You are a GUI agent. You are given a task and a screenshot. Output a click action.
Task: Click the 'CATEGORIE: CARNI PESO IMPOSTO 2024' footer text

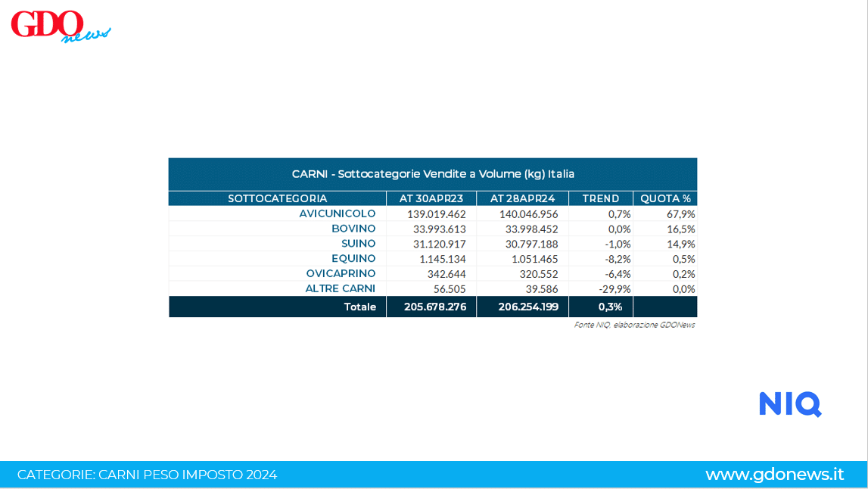coord(147,475)
